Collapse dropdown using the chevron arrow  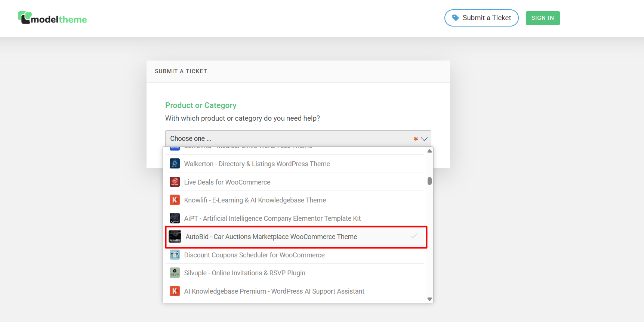tap(424, 139)
